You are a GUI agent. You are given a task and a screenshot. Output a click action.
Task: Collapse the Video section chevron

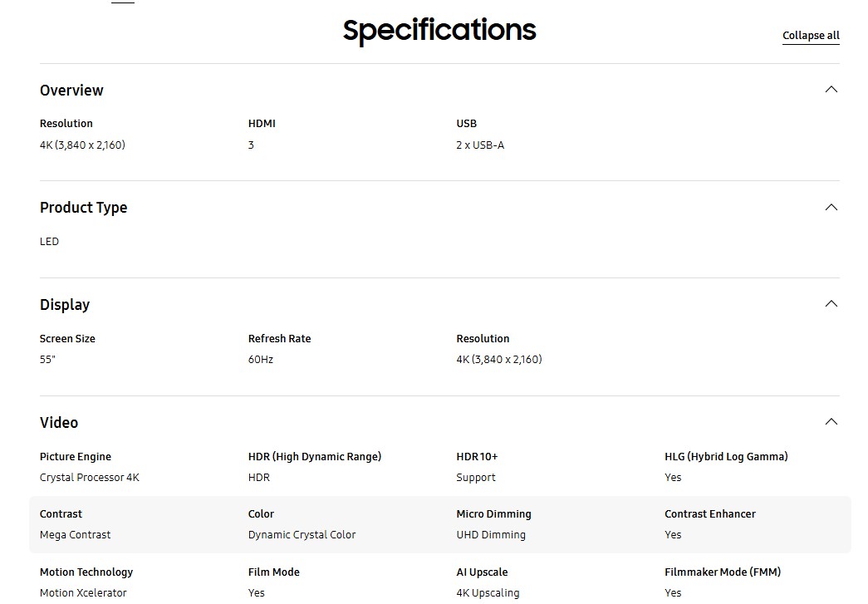[831, 422]
